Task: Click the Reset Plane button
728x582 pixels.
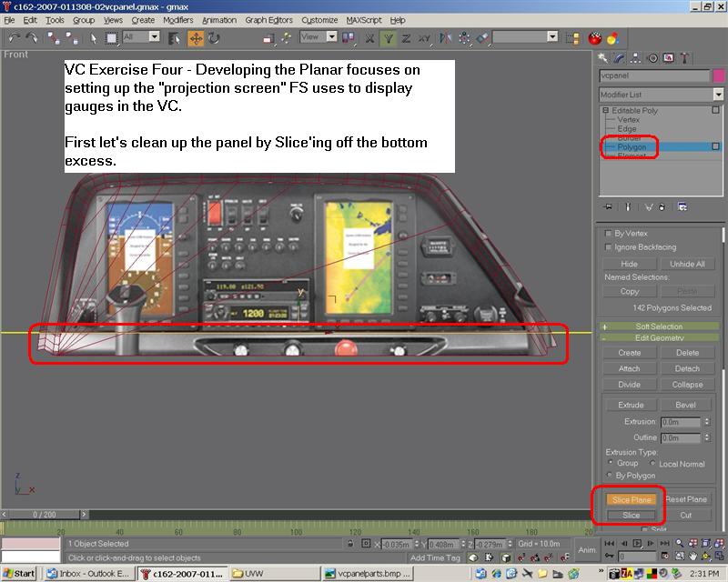Action: coord(686,499)
